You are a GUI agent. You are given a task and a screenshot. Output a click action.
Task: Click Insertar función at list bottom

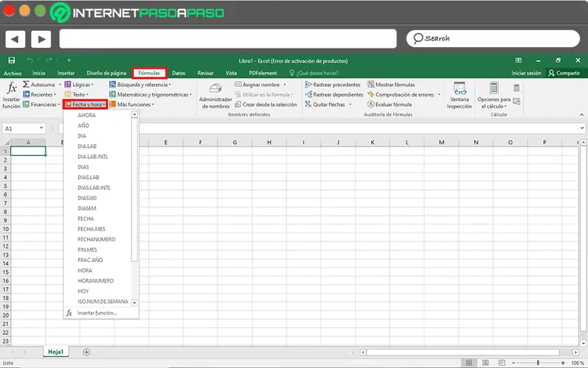point(97,313)
